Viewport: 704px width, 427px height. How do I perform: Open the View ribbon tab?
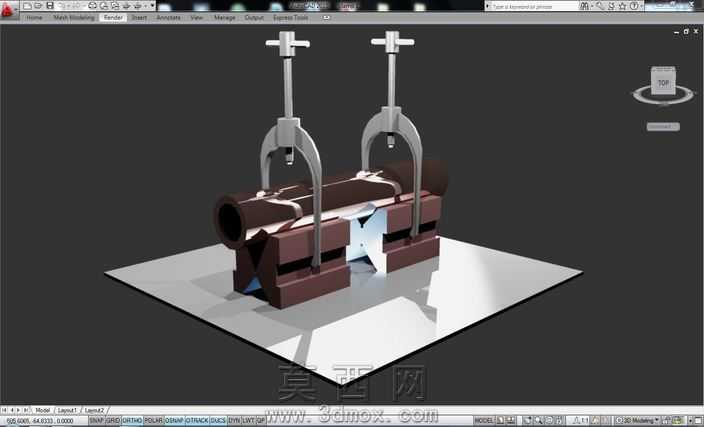(197, 18)
